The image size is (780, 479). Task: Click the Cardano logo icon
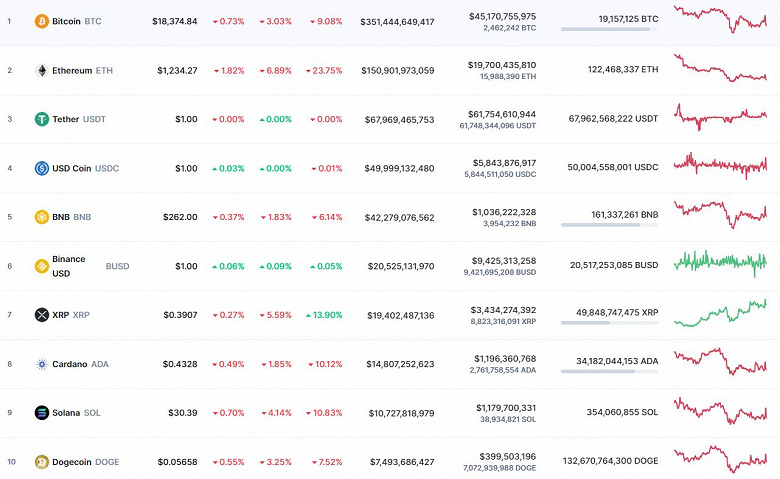tap(42, 364)
